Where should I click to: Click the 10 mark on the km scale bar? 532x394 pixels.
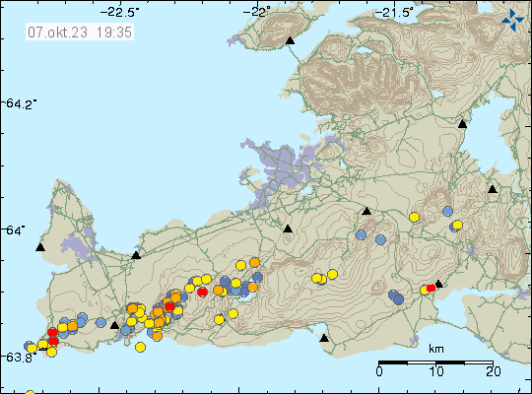(436, 371)
